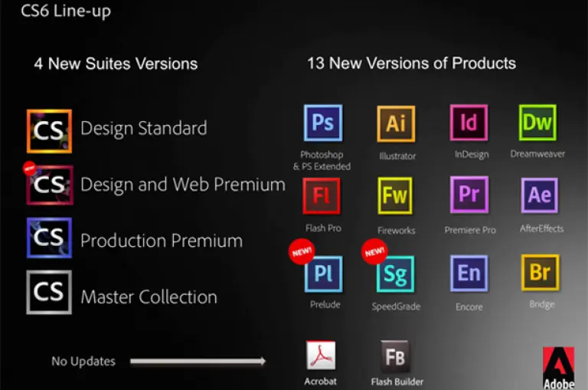Click the Dreamweaver Dw icon
Viewport: 588px width, 390px height.
click(x=538, y=123)
